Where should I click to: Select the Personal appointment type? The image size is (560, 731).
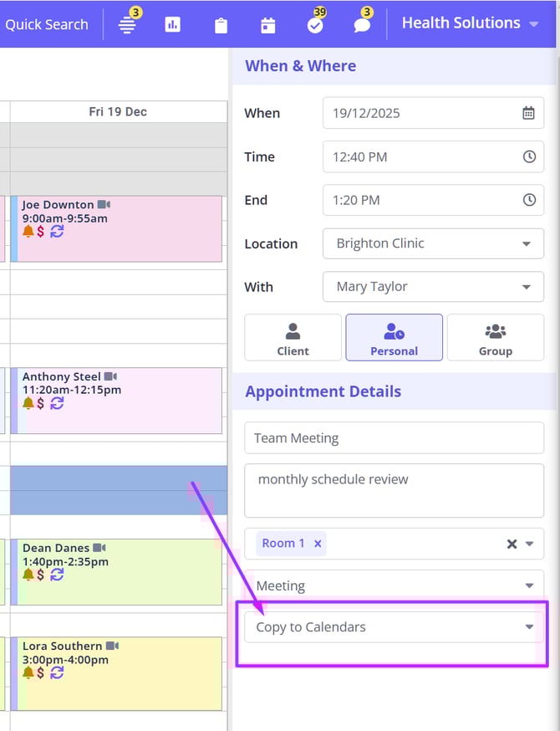(x=394, y=338)
